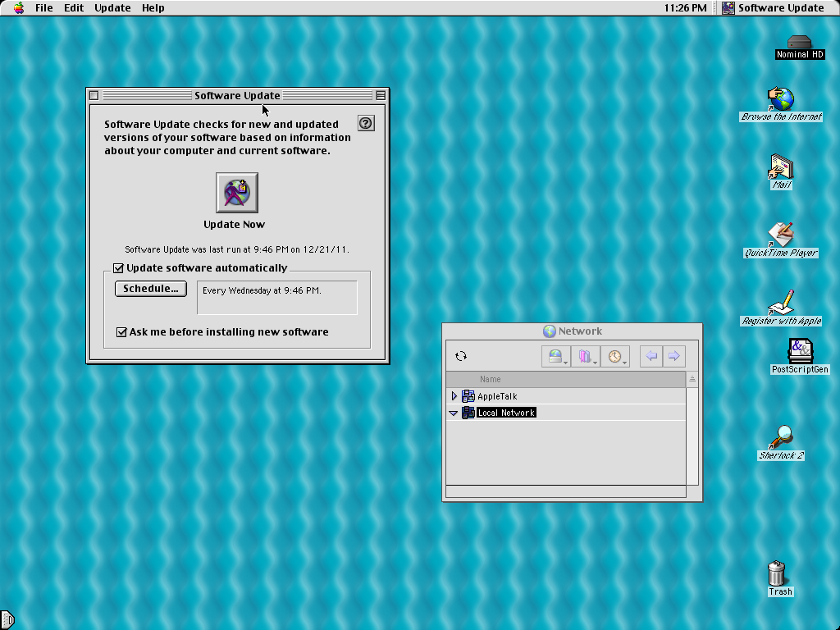This screenshot has height=630, width=840.
Task: Select the AppleTalk network icon
Action: (x=468, y=396)
